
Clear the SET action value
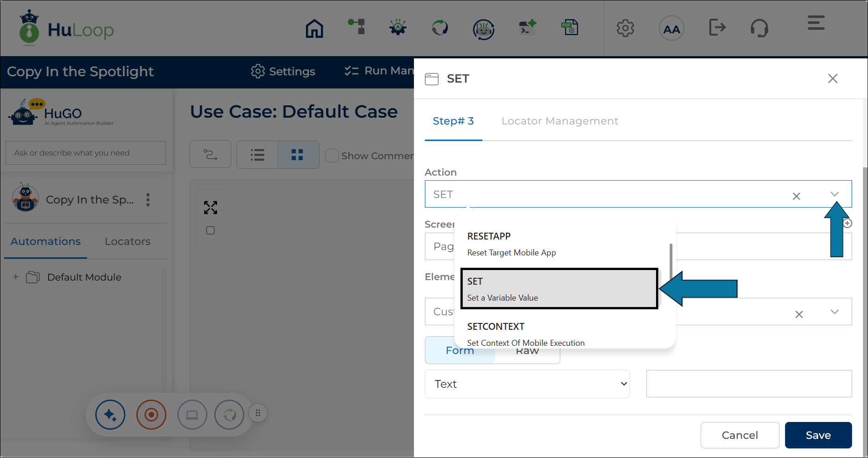[796, 196]
